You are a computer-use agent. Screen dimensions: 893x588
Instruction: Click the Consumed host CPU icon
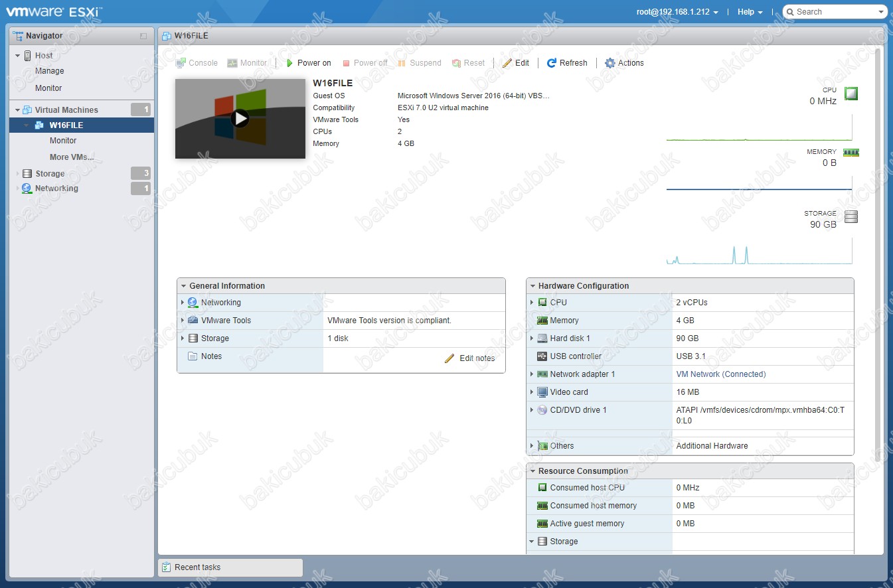(x=542, y=488)
